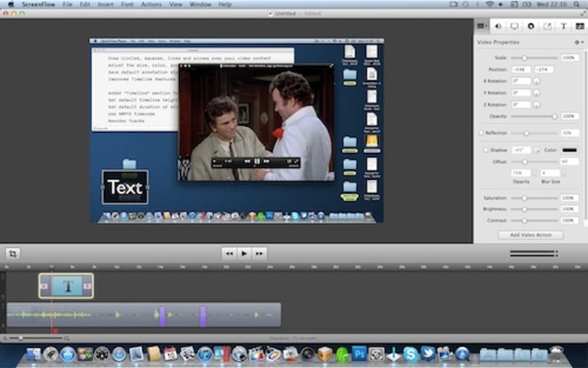Screen dimensions: 588x368
Task: Click the Scale percentage field
Action: 569,58
